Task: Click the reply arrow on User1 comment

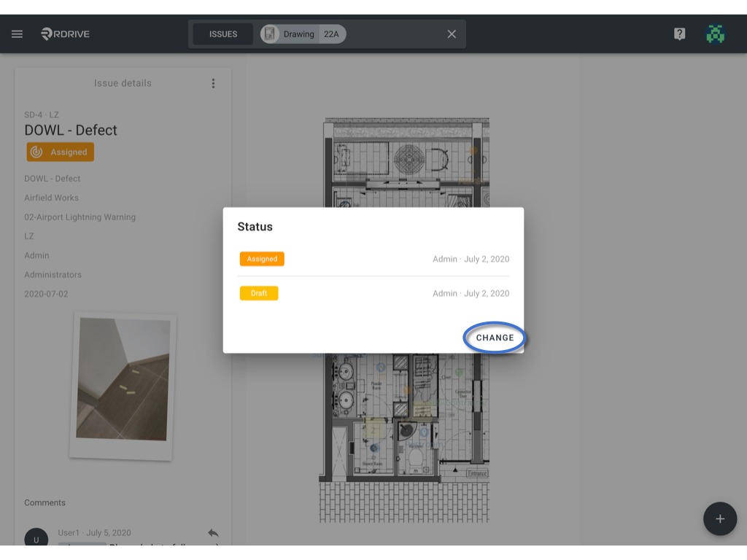Action: pyautogui.click(x=213, y=533)
